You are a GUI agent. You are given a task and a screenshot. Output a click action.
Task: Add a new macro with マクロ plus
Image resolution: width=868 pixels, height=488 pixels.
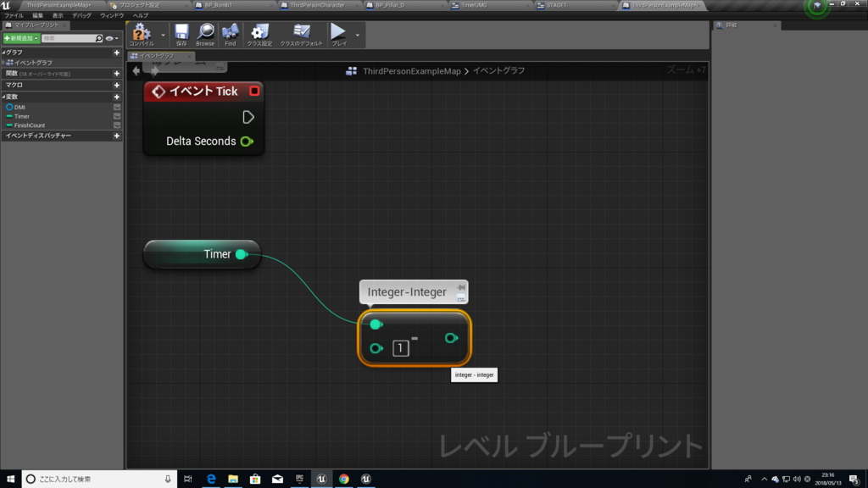pyautogui.click(x=117, y=86)
